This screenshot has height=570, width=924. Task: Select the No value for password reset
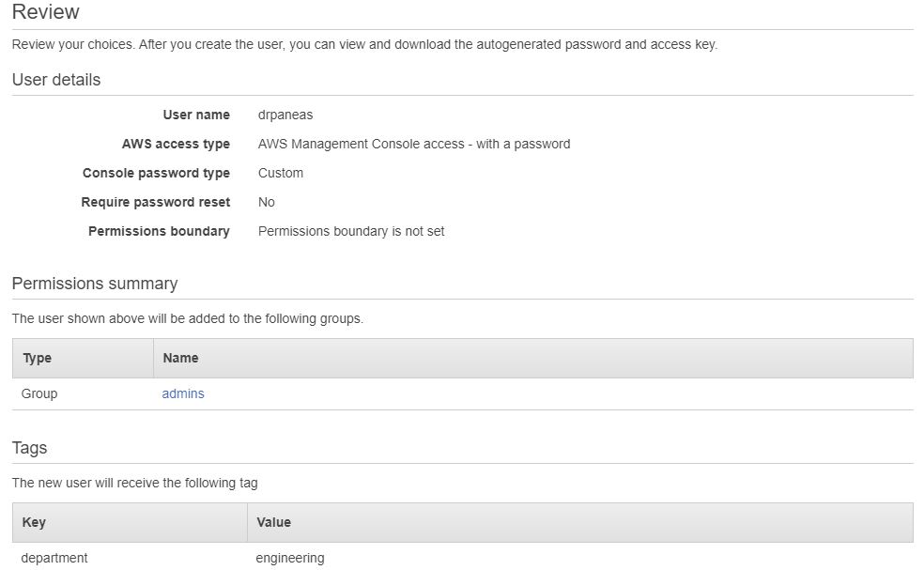click(x=267, y=202)
